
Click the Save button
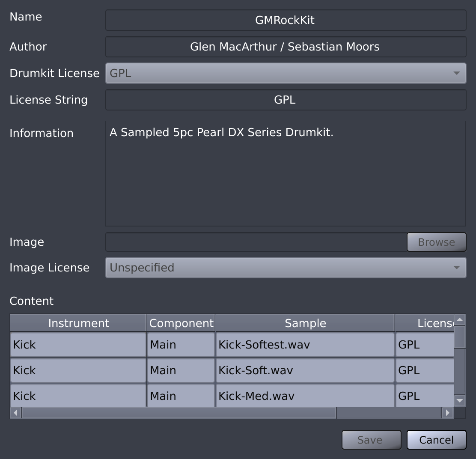[x=371, y=440]
